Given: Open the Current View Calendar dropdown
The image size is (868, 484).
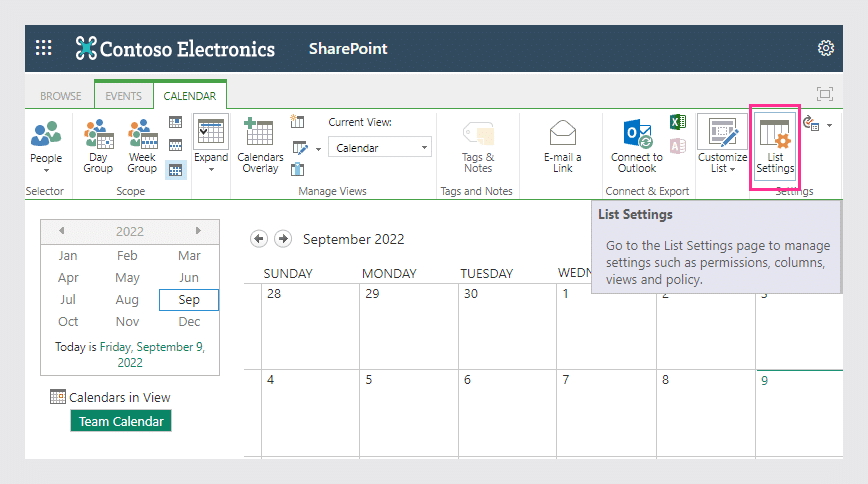Looking at the screenshot, I should tap(380, 148).
